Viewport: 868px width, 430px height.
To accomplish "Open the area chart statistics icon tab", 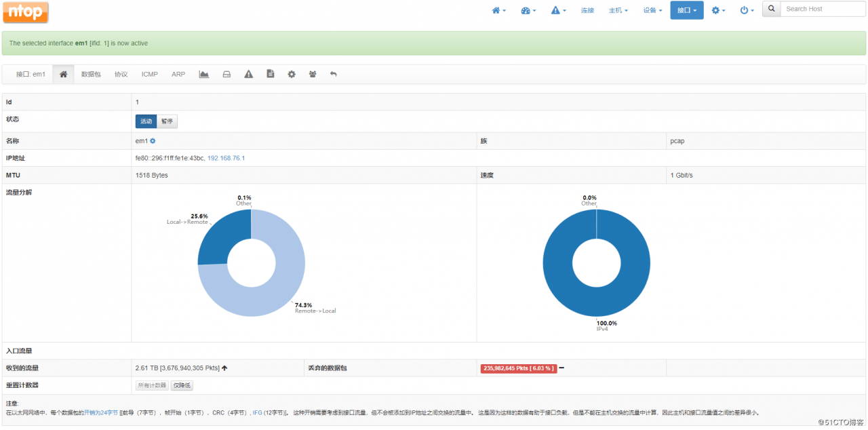I will [x=203, y=74].
